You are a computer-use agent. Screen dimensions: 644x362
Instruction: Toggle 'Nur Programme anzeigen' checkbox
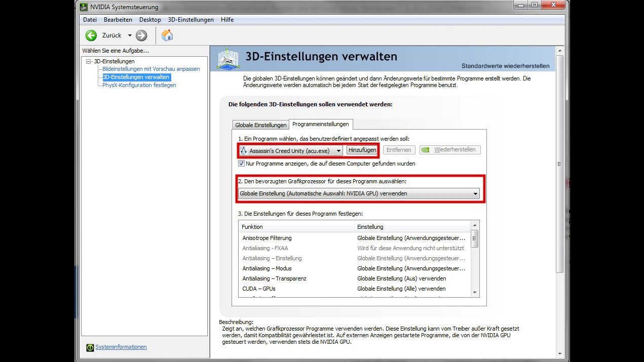click(241, 164)
